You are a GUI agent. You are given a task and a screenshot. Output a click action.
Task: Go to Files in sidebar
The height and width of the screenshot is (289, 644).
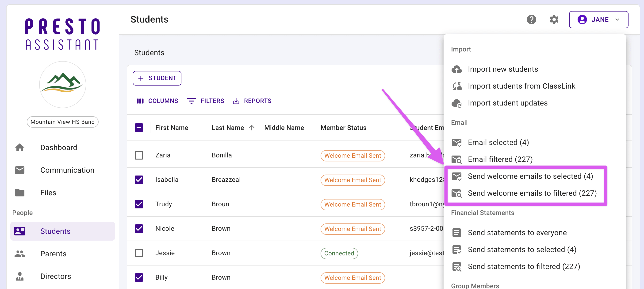coord(62,193)
